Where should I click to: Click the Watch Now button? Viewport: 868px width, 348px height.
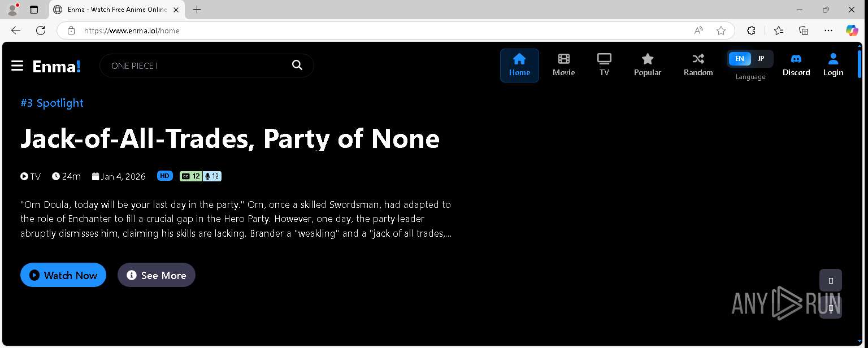coord(63,275)
